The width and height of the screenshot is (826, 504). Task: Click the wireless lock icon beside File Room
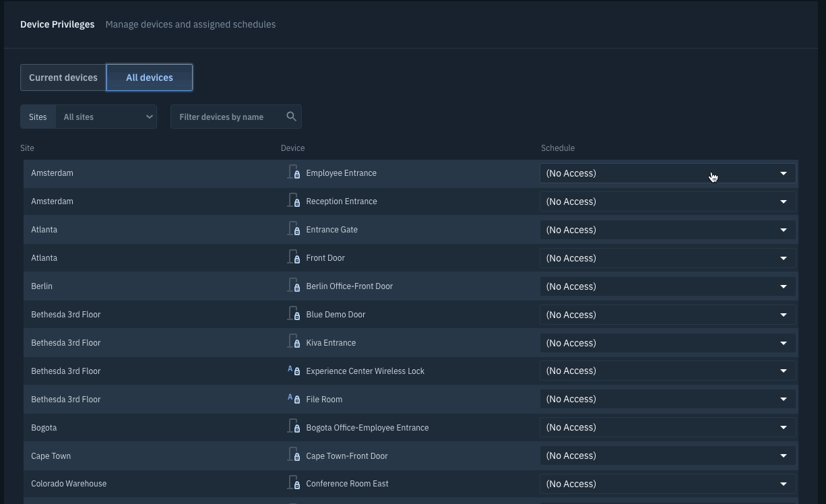coord(294,399)
